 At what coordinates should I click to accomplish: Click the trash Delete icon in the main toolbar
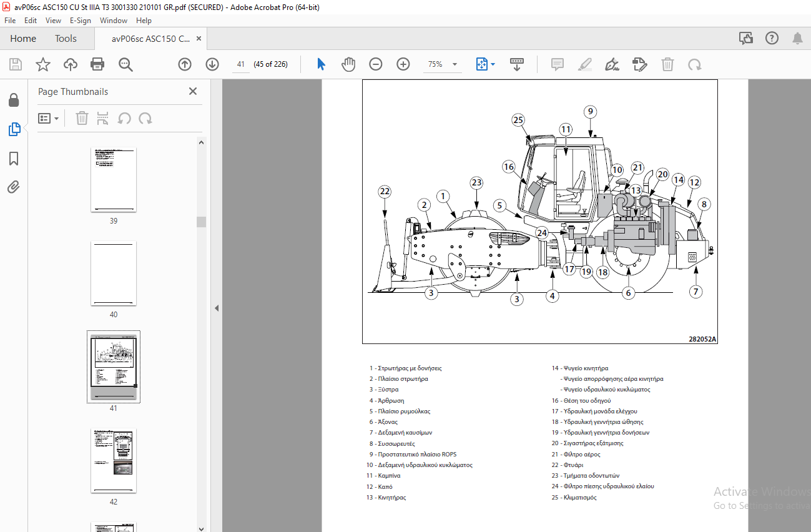tap(667, 64)
